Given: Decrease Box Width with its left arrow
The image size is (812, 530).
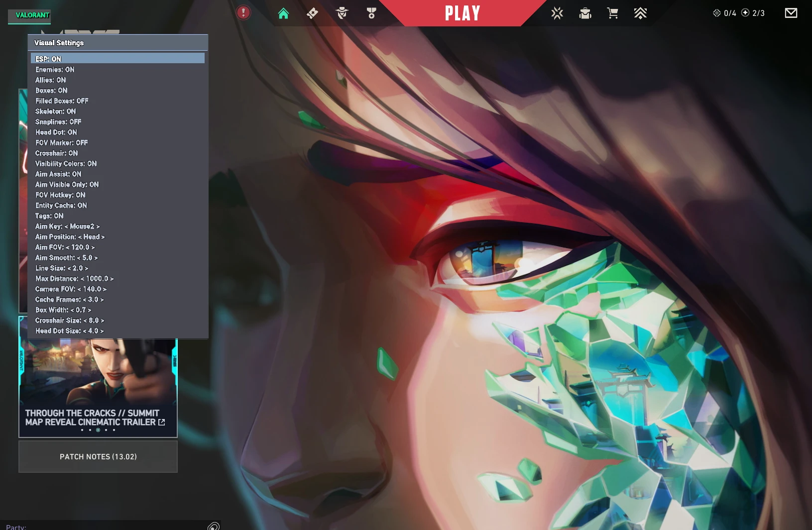Looking at the screenshot, I should pyautogui.click(x=72, y=310).
